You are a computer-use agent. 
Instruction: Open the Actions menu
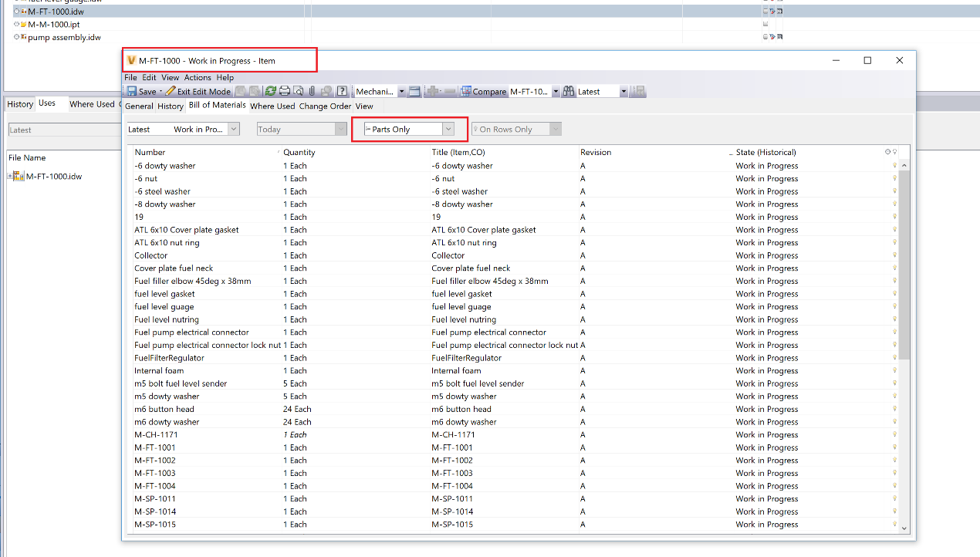coord(198,77)
